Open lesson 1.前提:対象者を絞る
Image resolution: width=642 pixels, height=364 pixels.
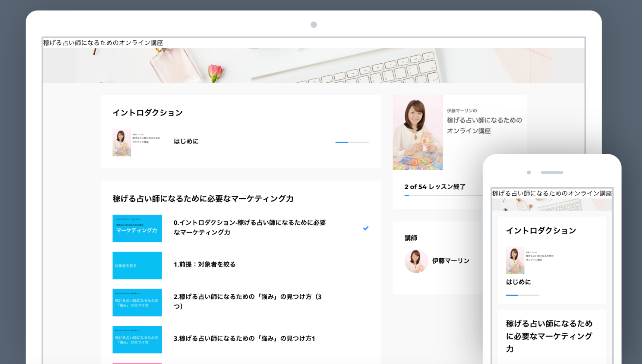click(x=204, y=264)
